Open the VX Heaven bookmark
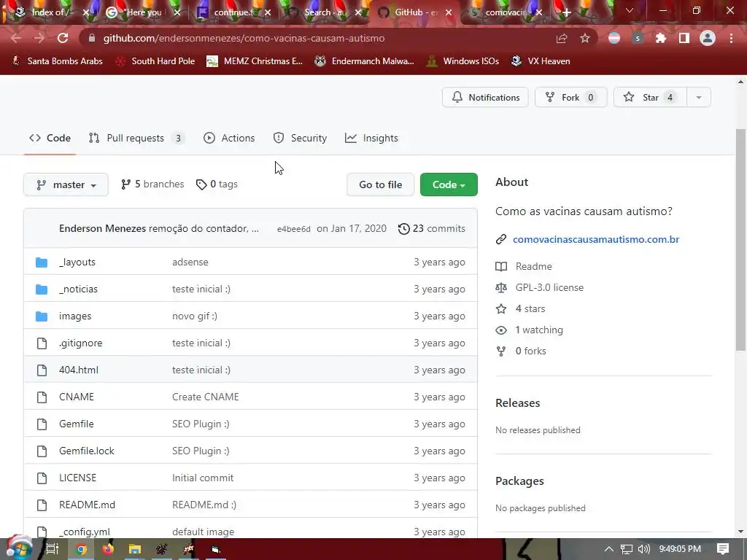 (x=541, y=61)
